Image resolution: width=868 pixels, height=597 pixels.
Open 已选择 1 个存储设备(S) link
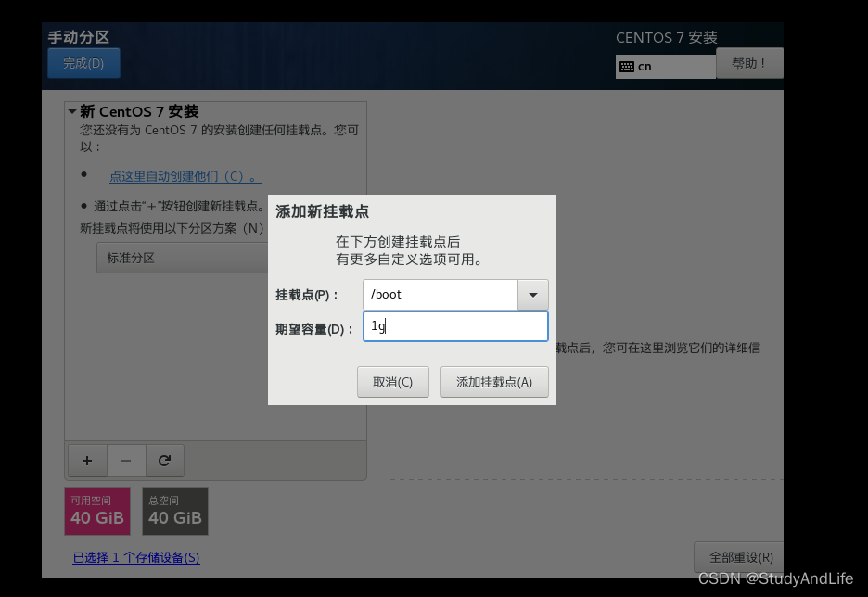(x=136, y=557)
